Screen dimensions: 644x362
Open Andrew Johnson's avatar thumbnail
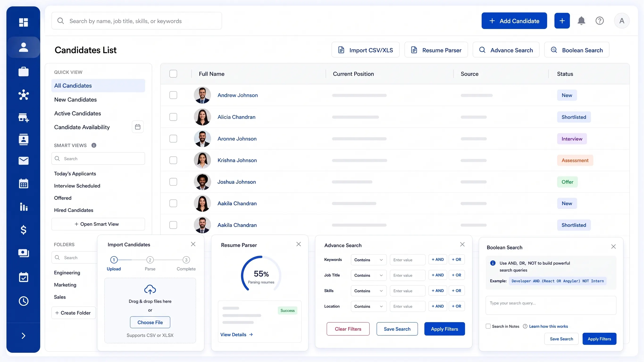(x=202, y=95)
